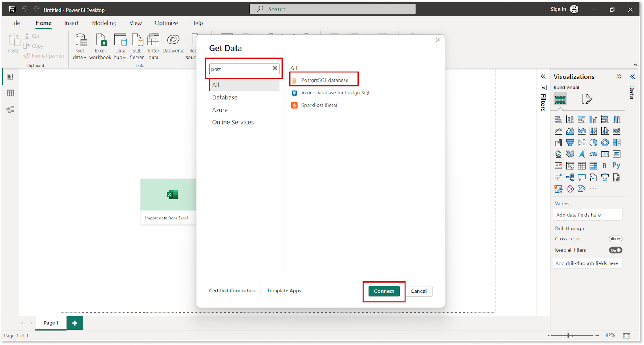Select the globe map visual
Image resolution: width=644 pixels, height=345 pixels.
pyautogui.click(x=558, y=154)
